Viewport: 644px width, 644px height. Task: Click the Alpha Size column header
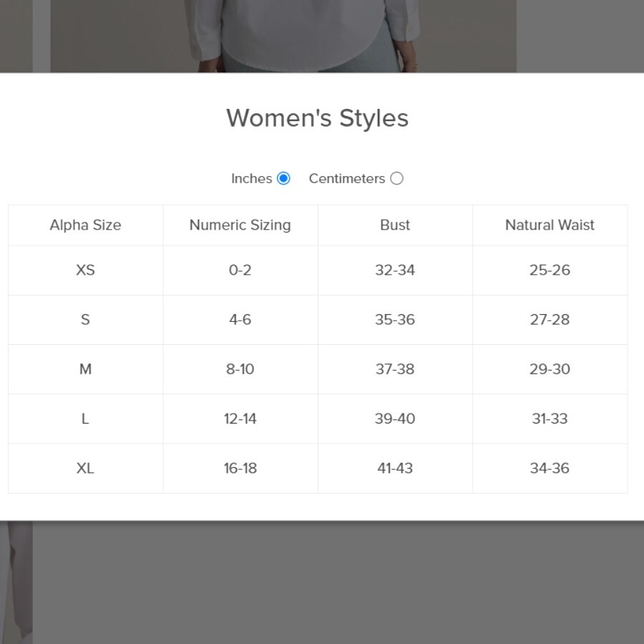(x=85, y=225)
